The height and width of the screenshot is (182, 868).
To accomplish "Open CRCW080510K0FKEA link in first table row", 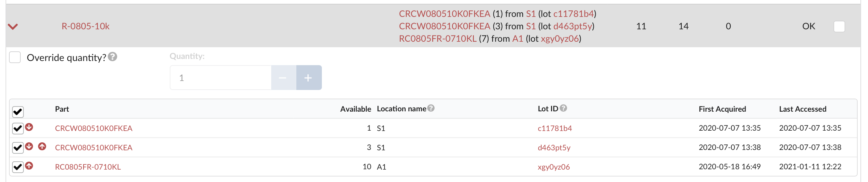I will [x=93, y=128].
